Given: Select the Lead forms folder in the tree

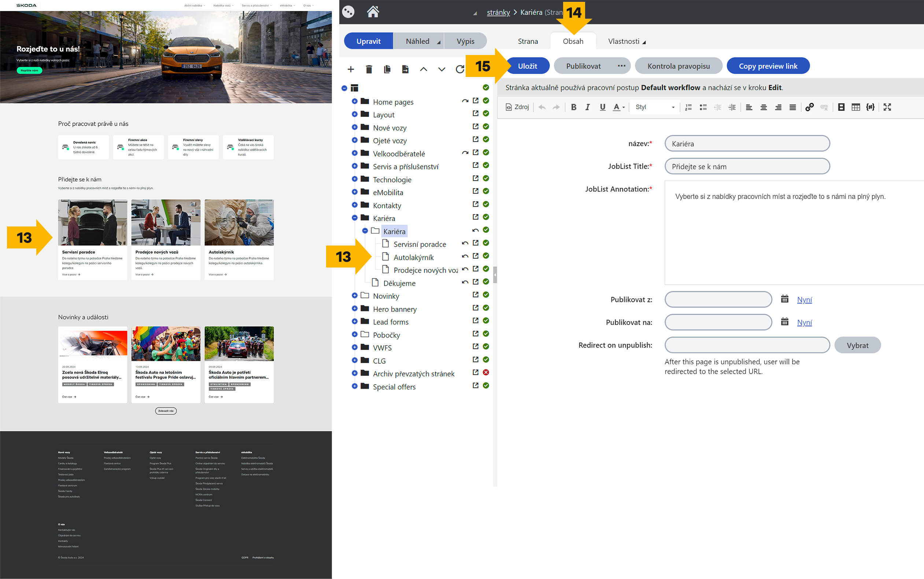Looking at the screenshot, I should point(391,322).
